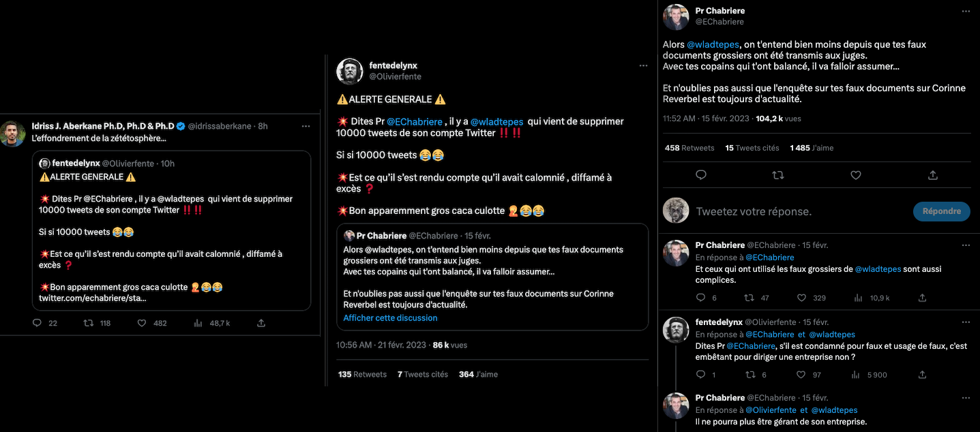Reply to Pr Chabriere's main tweet
Image resolution: width=980 pixels, height=432 pixels.
[x=700, y=175]
